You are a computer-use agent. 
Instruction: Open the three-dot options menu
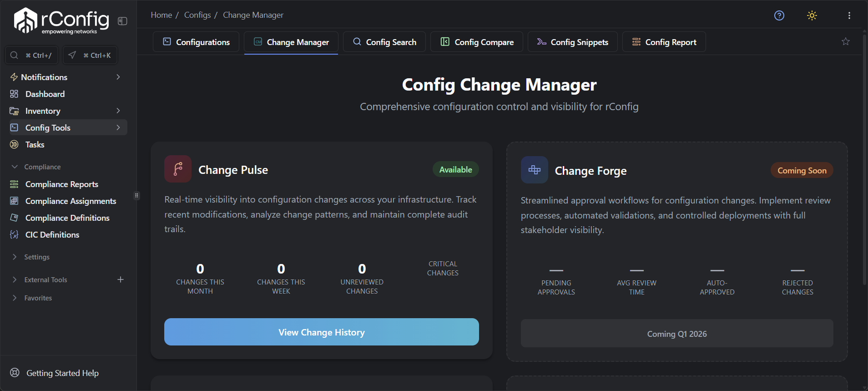point(849,15)
